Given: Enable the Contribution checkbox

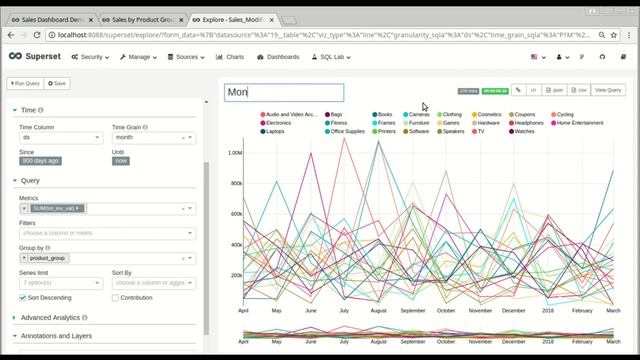Looking at the screenshot, I should tap(115, 298).
